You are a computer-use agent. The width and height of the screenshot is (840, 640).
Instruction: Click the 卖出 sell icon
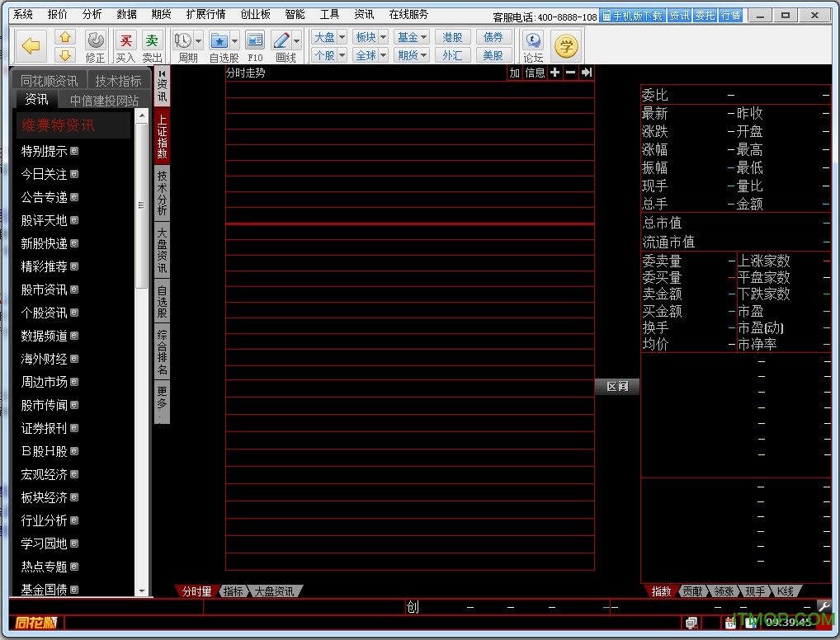pyautogui.click(x=152, y=41)
